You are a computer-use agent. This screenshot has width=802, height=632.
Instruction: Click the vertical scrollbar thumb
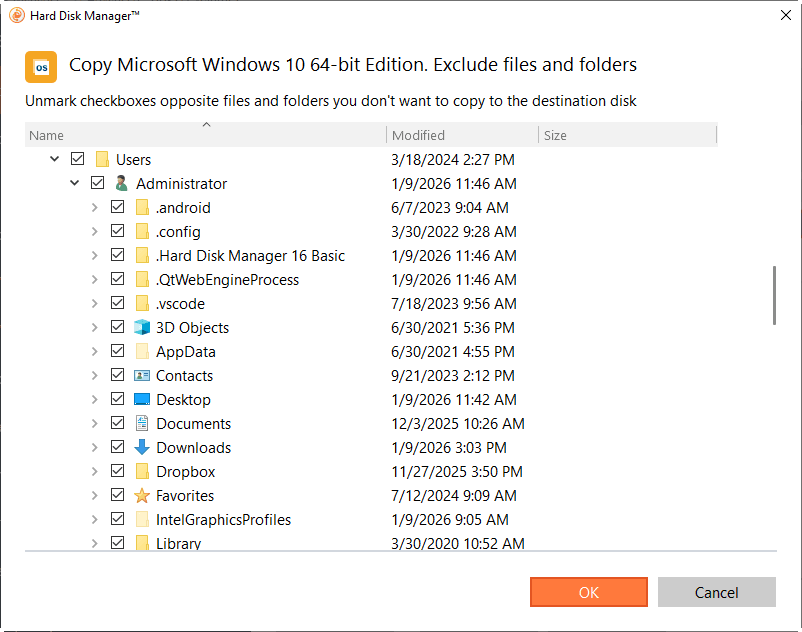click(775, 295)
